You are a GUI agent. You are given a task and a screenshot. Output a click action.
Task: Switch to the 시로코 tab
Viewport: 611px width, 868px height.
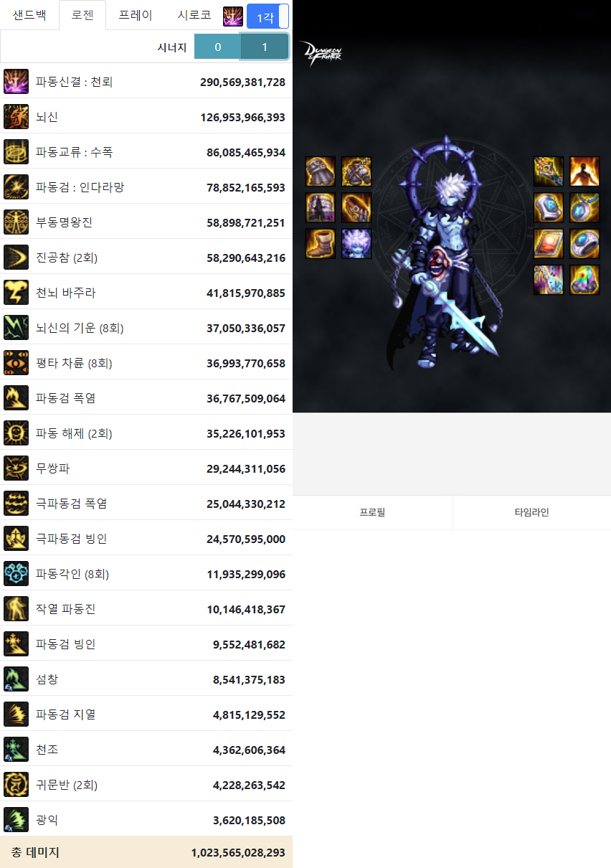point(194,15)
